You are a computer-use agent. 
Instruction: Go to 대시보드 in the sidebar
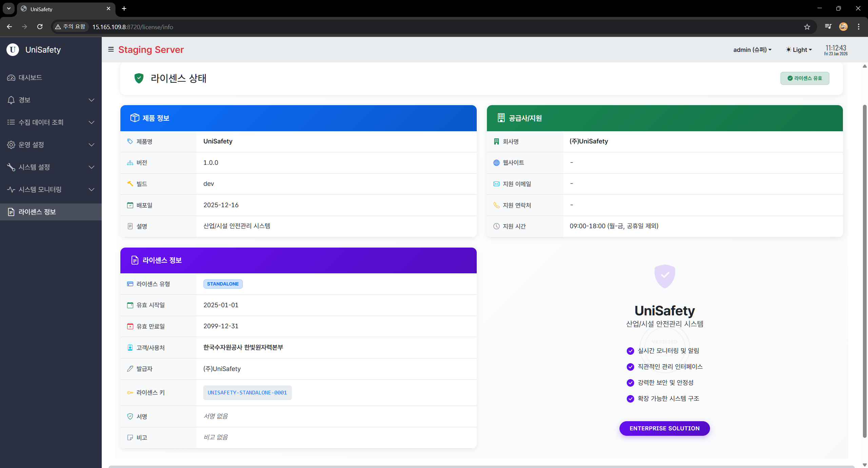coord(51,77)
